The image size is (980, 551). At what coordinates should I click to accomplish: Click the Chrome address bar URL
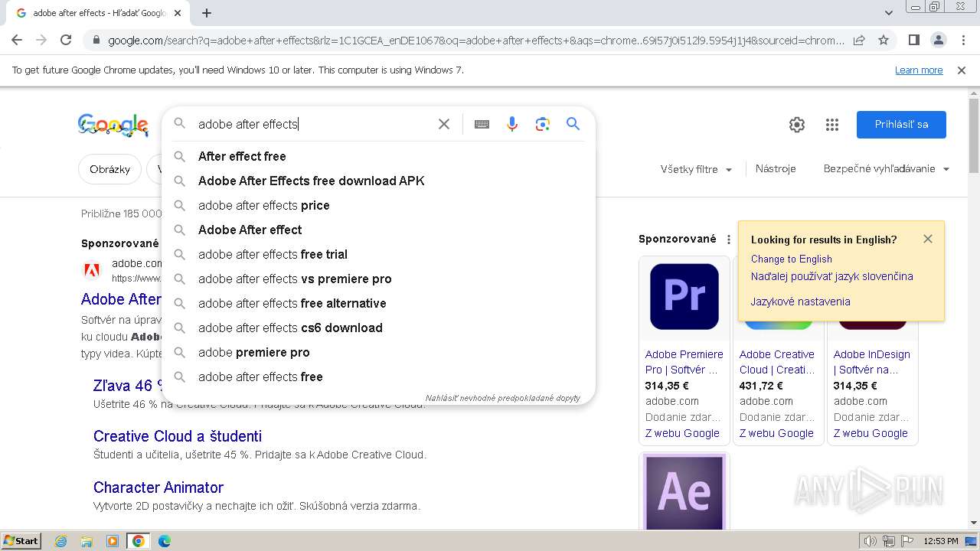(x=475, y=40)
